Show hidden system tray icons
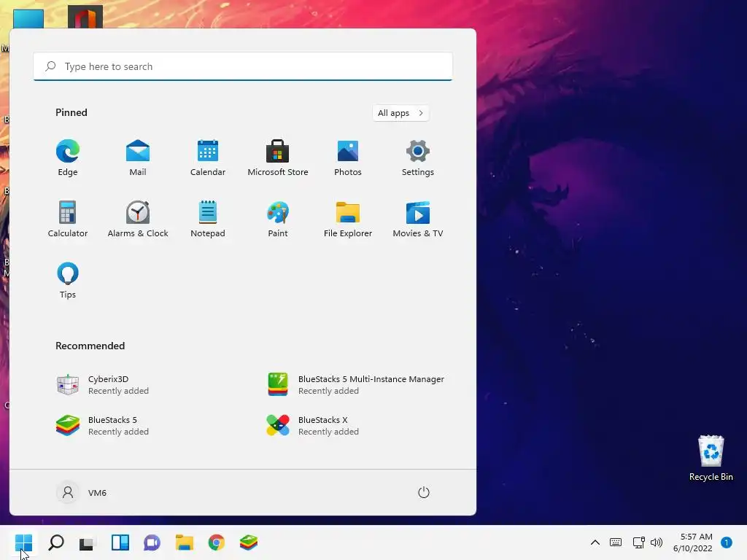 (x=595, y=542)
